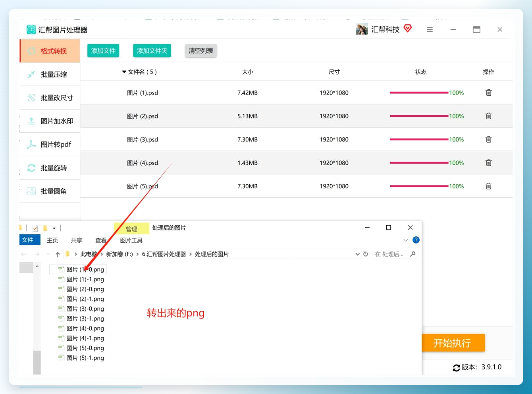Open the 图片工具 ribbon tab
Viewport: 532px width, 394px height.
tap(131, 240)
